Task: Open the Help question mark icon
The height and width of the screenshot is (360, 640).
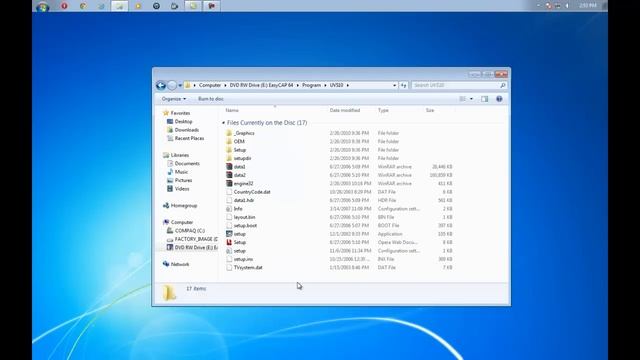Action: (x=499, y=99)
